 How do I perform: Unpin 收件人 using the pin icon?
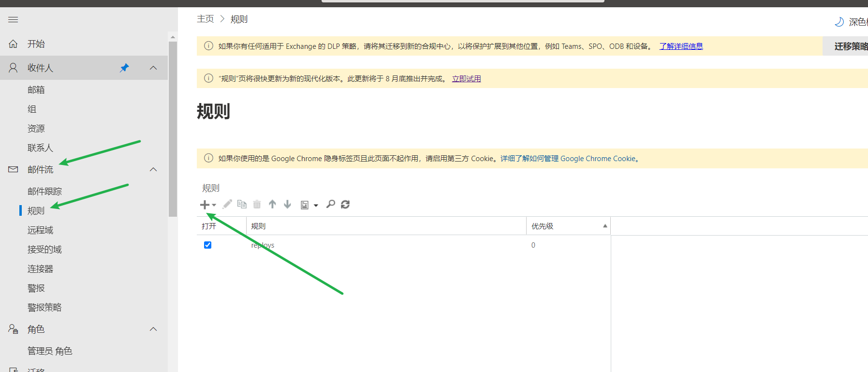[124, 68]
